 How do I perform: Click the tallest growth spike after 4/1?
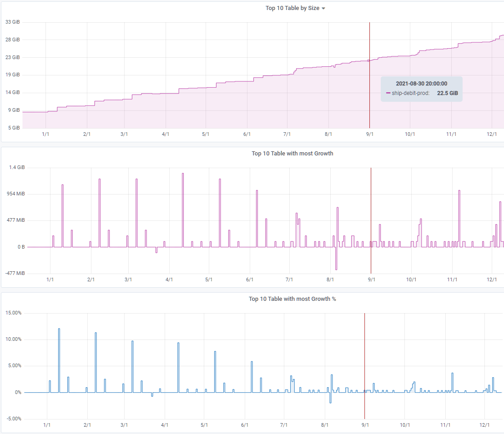(183, 210)
